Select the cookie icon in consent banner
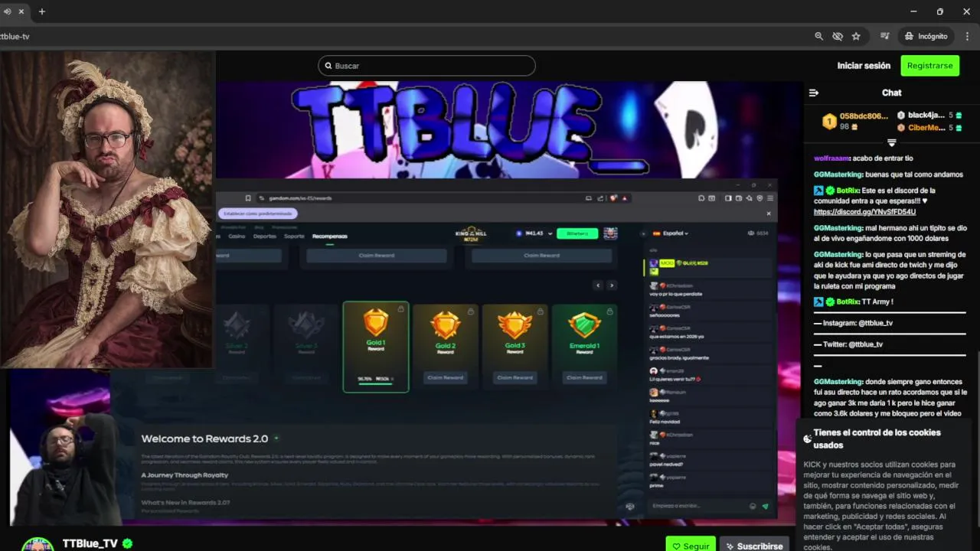This screenshot has height=551, width=980. (807, 439)
